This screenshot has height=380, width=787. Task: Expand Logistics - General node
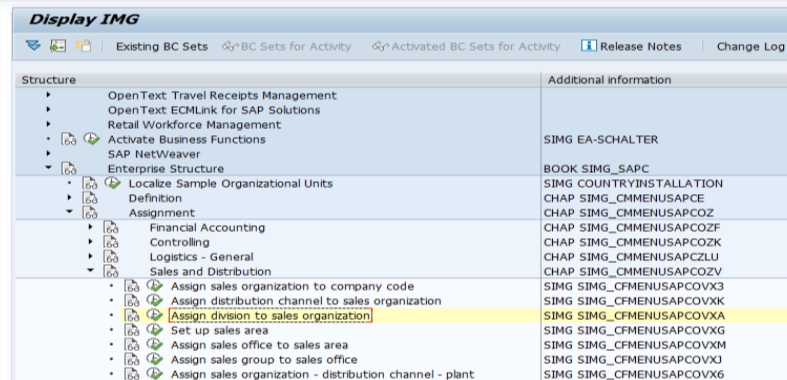click(x=90, y=257)
